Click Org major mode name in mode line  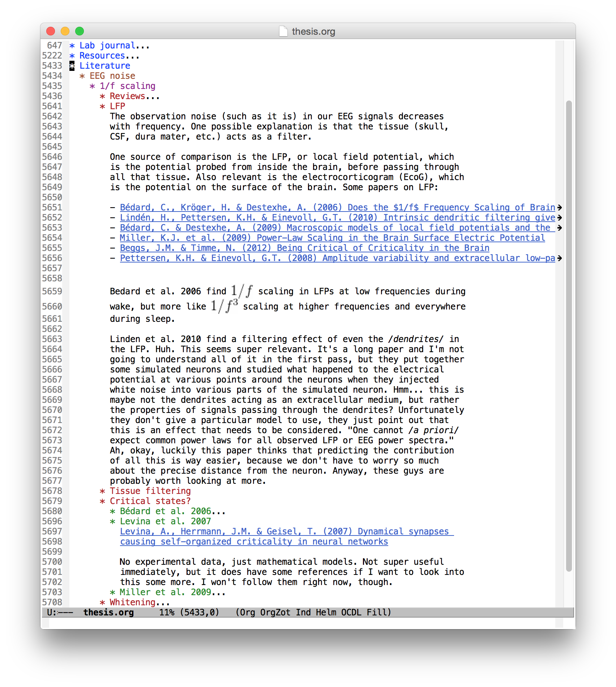click(x=248, y=613)
